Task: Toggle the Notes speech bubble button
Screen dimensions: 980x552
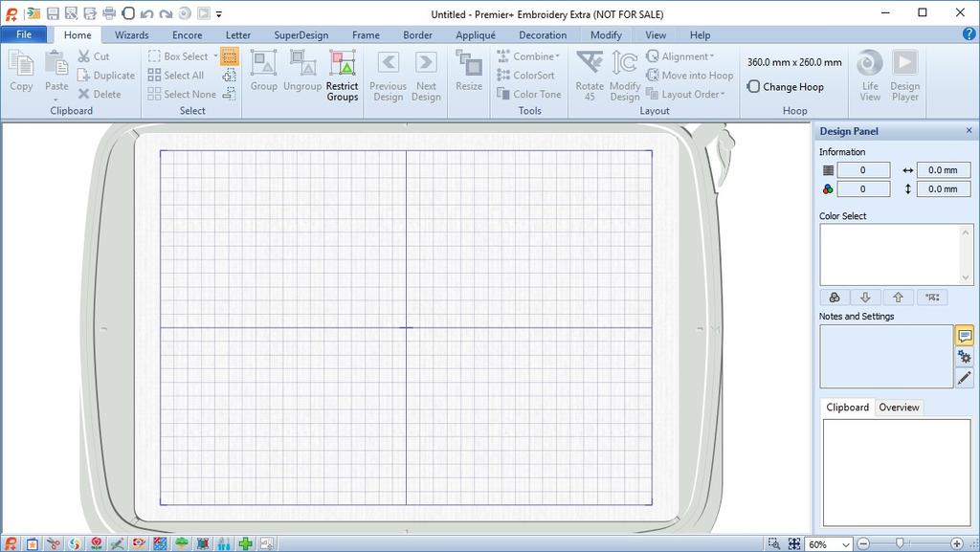Action: (x=965, y=336)
